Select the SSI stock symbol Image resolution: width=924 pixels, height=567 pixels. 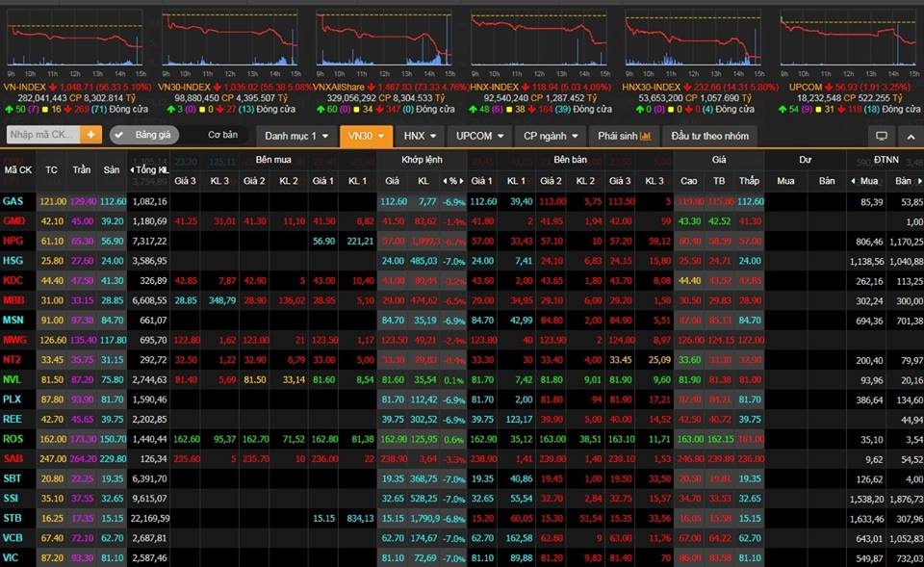[11, 498]
